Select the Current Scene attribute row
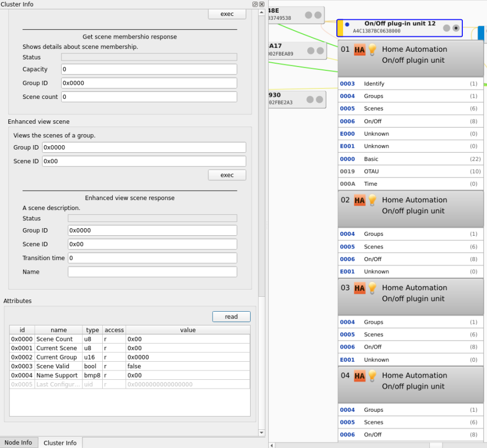The height and width of the screenshot is (448, 487). point(130,348)
